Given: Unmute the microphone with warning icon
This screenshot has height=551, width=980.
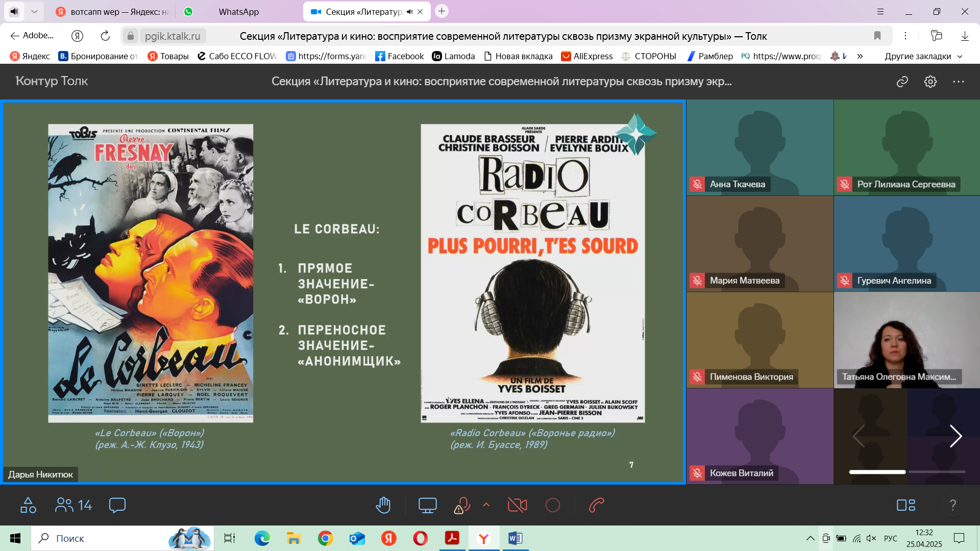Looking at the screenshot, I should [462, 505].
